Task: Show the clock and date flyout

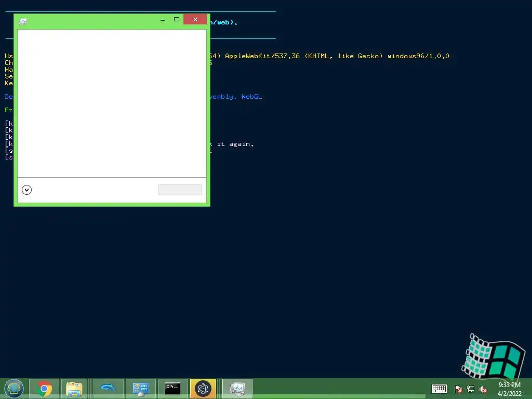Action: coord(509,389)
